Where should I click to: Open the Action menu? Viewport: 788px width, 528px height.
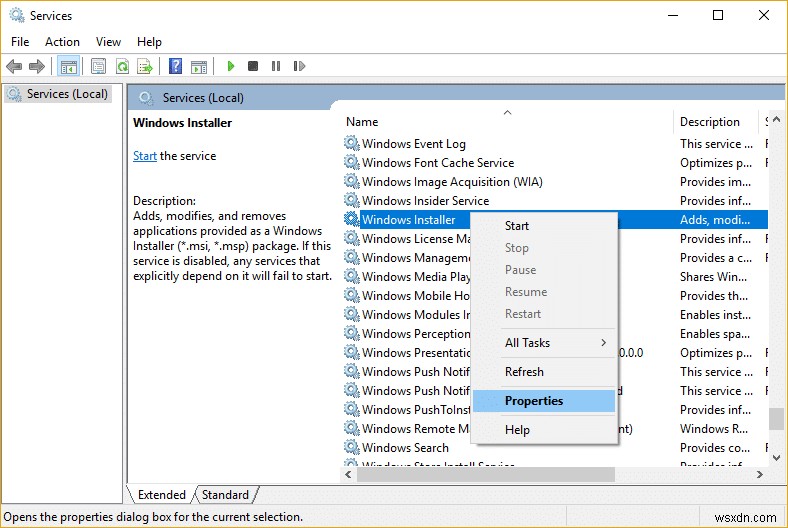(62, 42)
